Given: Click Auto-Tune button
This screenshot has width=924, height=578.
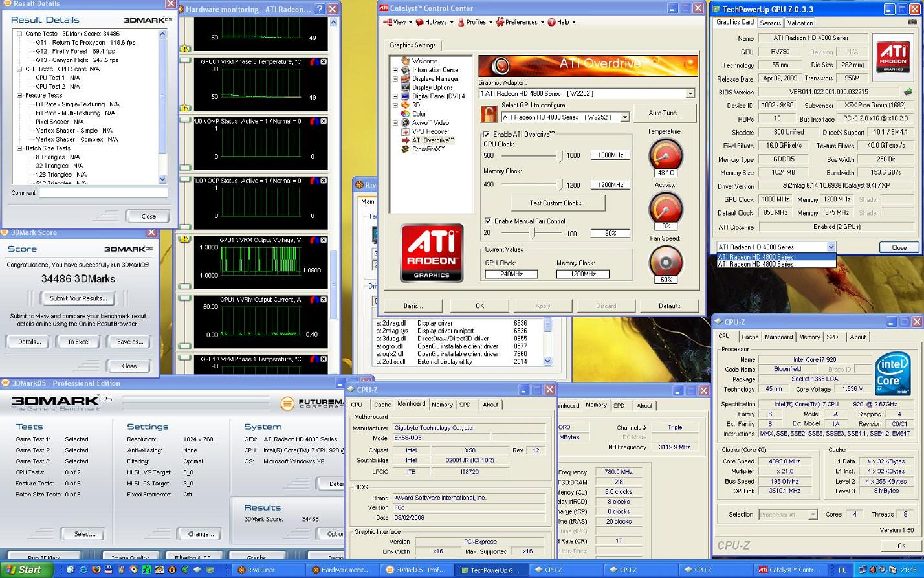Looking at the screenshot, I should [665, 113].
